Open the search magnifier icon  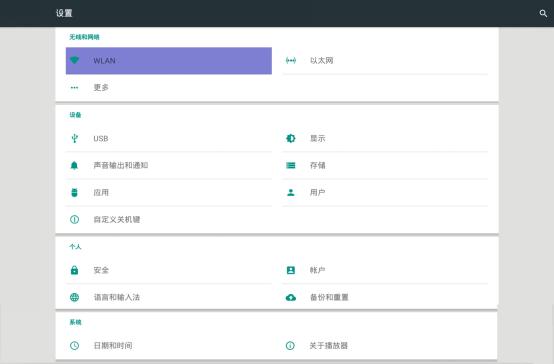point(543,13)
